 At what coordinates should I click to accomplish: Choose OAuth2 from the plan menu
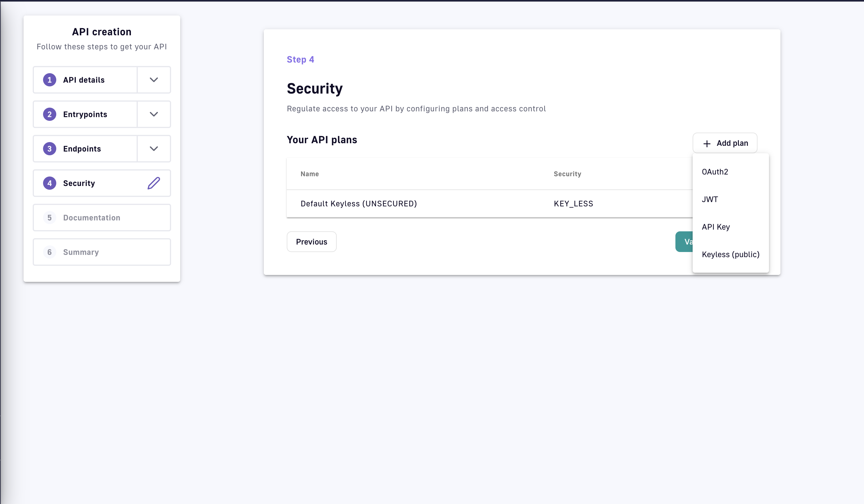(715, 172)
